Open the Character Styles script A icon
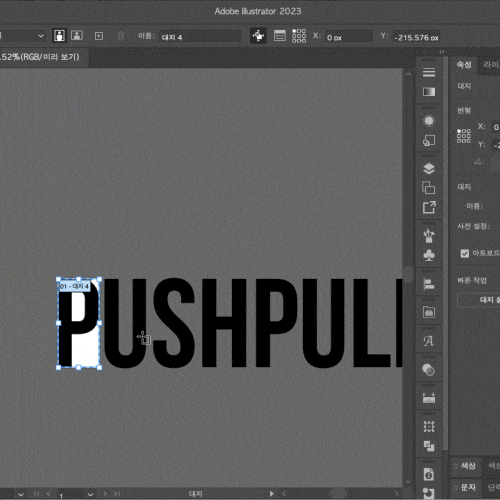Screen dimensions: 500x500 point(428,341)
